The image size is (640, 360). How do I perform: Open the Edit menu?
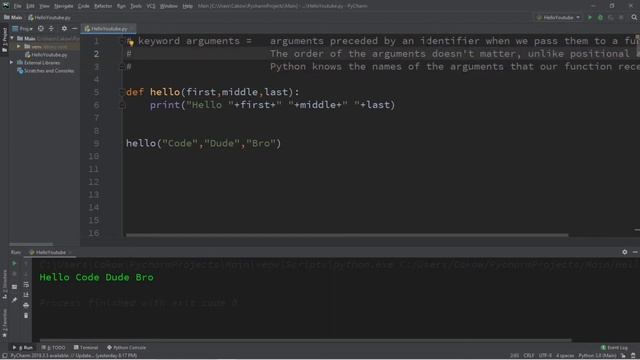point(31,6)
